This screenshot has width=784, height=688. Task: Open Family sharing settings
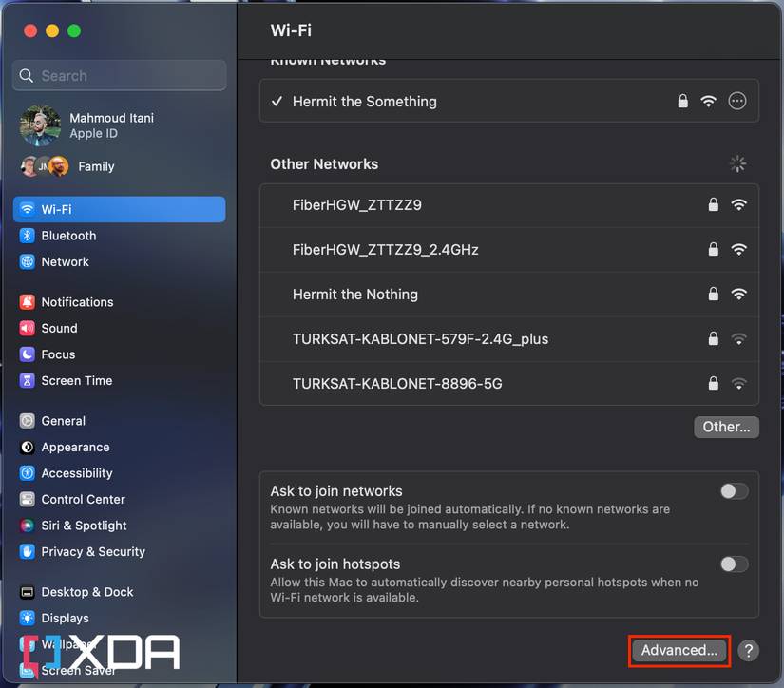point(119,166)
